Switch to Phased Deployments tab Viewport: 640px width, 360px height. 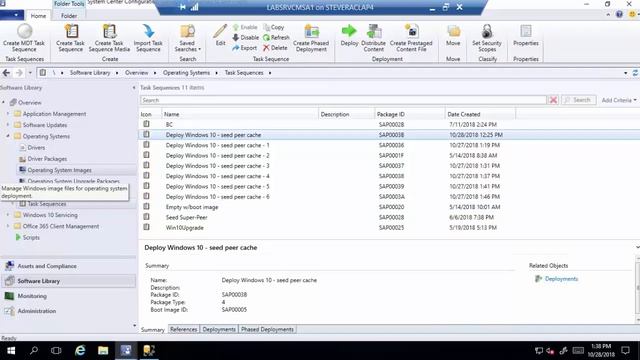click(267, 329)
